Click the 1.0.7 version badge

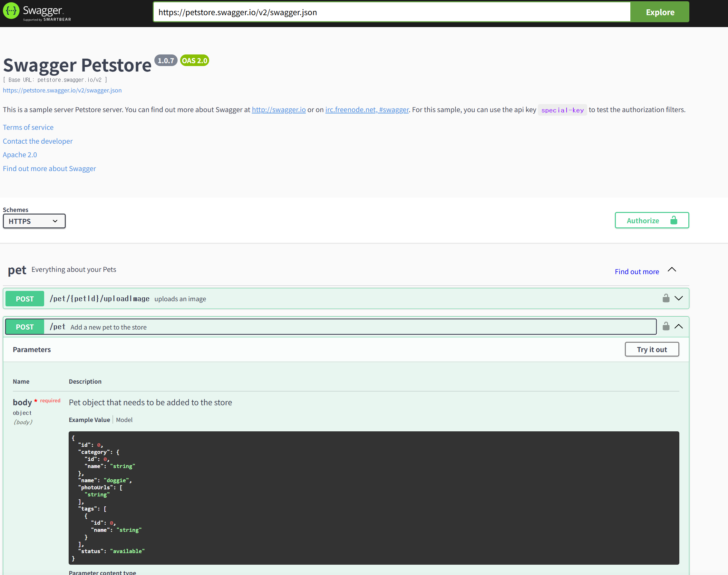click(x=166, y=61)
